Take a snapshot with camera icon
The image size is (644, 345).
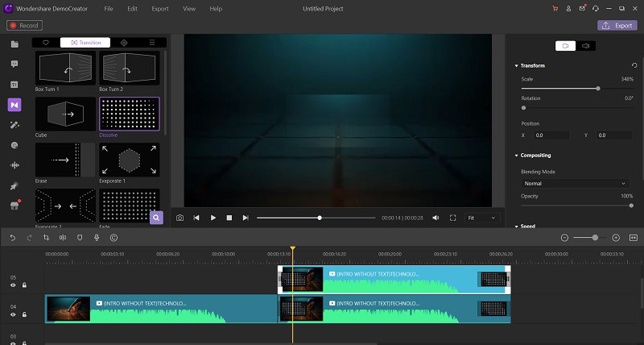(x=180, y=218)
